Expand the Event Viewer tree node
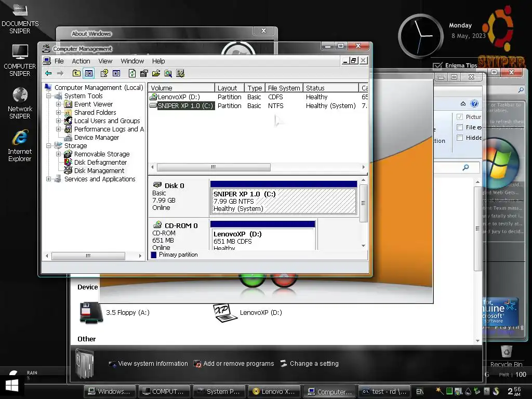Viewport: 532px width, 399px height. click(58, 104)
